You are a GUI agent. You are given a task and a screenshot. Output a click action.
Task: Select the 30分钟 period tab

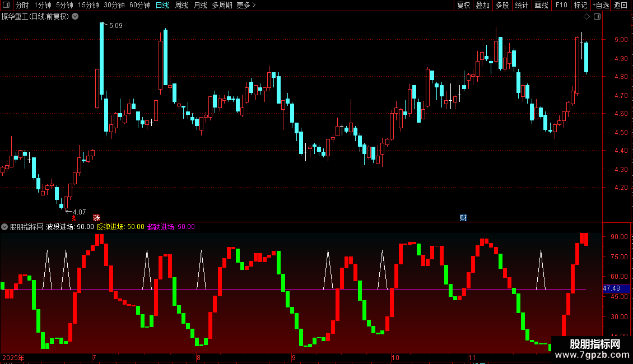[x=114, y=5]
